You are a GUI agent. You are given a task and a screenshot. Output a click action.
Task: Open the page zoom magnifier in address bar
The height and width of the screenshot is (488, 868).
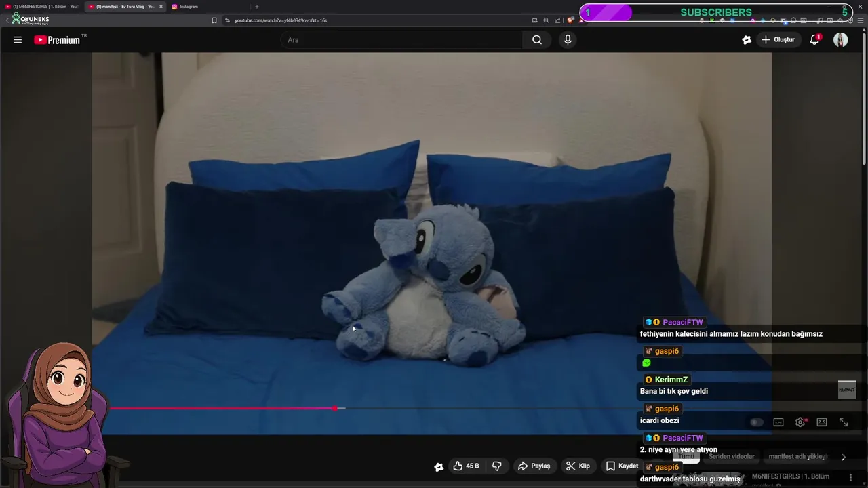pyautogui.click(x=546, y=20)
